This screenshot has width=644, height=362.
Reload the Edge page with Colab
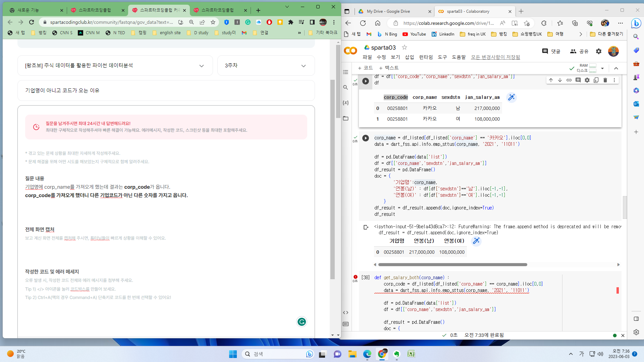coord(363,23)
